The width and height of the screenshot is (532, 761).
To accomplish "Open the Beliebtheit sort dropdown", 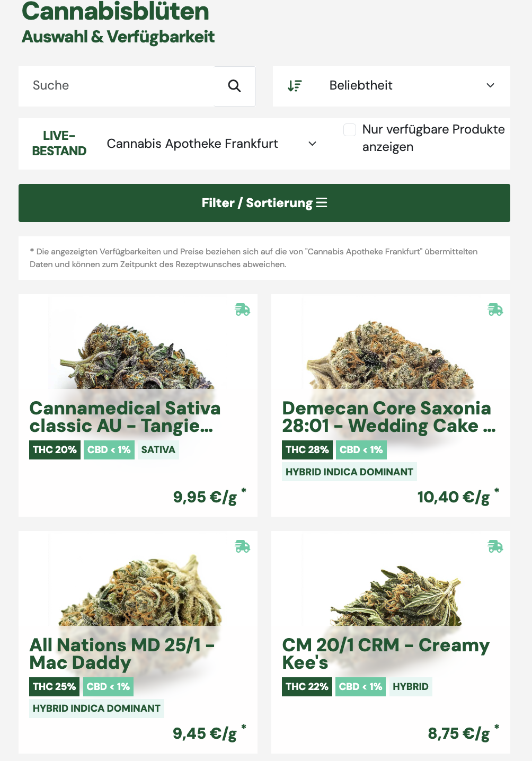I will pyautogui.click(x=392, y=86).
